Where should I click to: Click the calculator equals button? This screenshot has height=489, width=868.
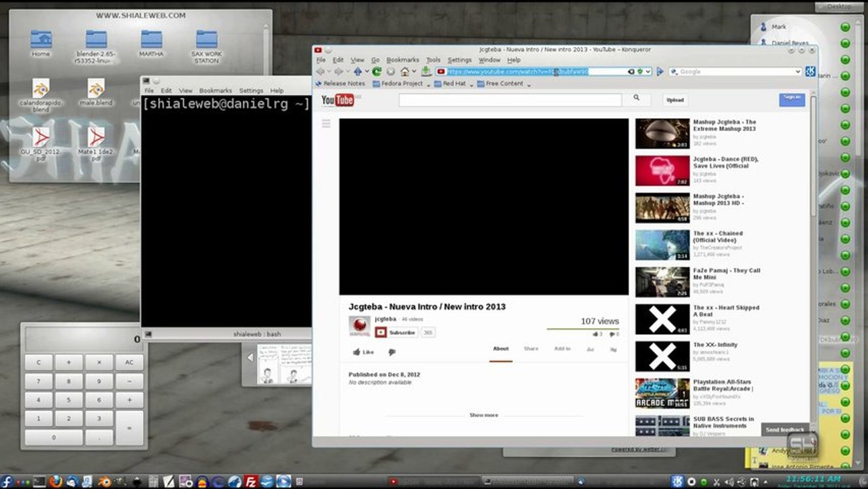coord(129,428)
